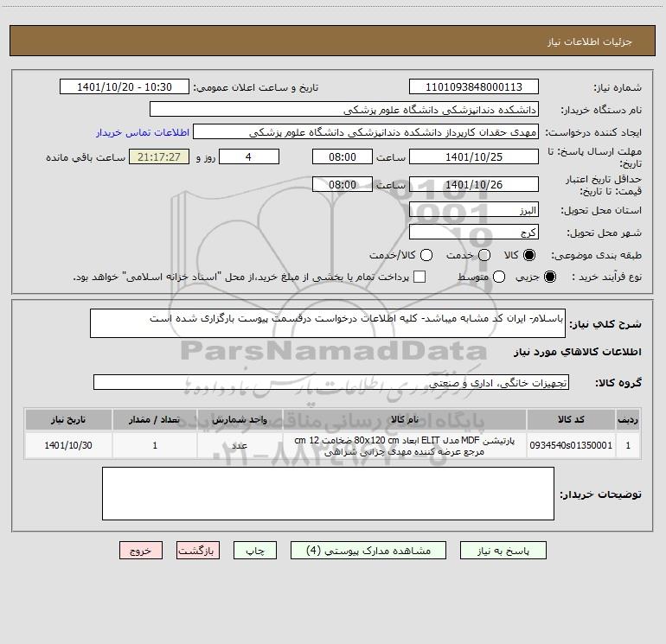The height and width of the screenshot is (644, 666).
Task: Select the کالا/خدمت radio button
Action: point(426,255)
